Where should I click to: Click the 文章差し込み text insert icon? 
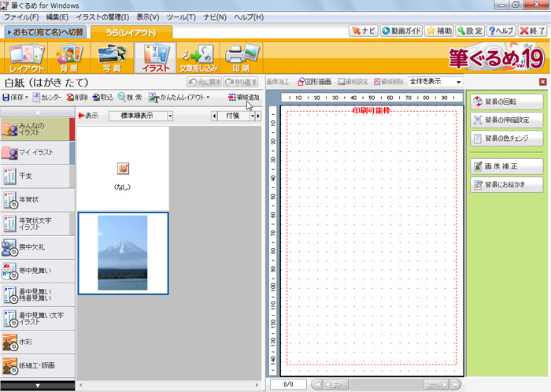198,58
